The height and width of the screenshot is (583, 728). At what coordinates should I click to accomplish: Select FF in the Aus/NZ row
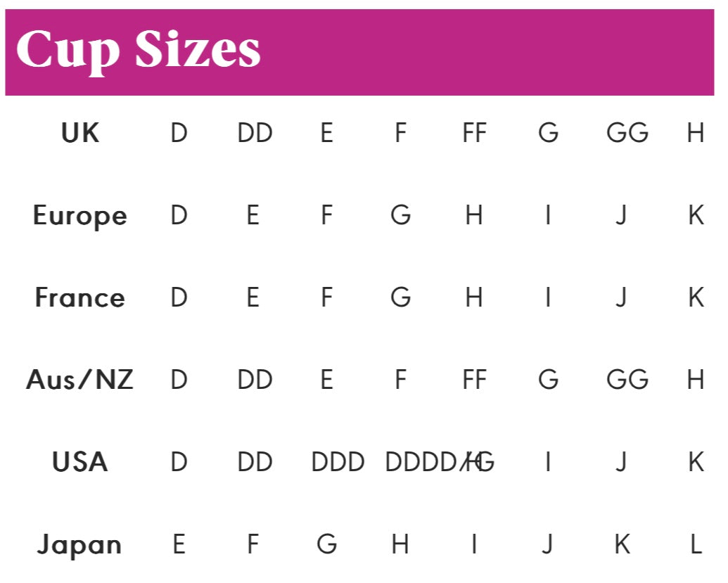tap(474, 380)
